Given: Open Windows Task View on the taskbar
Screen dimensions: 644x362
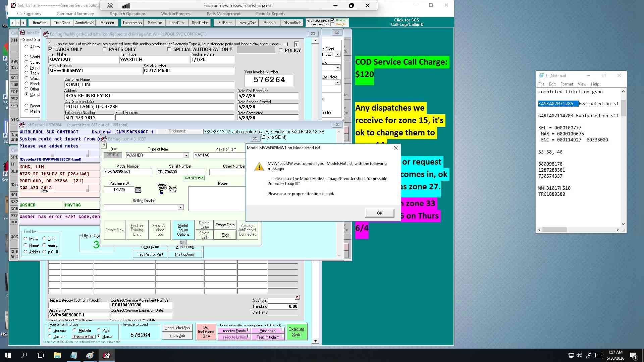Looking at the screenshot, I should [40, 355].
